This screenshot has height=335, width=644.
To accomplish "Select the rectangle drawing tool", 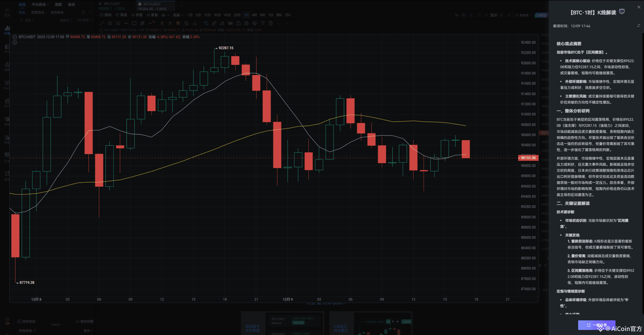I will tap(134, 23).
